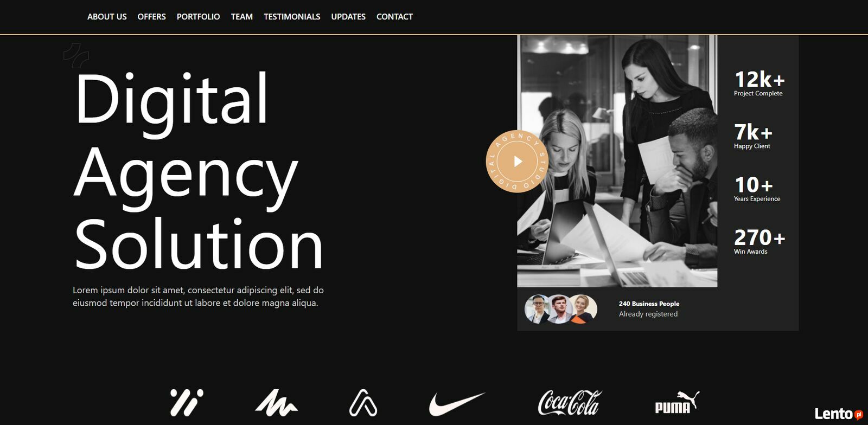
Task: Open the Updates link
Action: pyautogui.click(x=348, y=17)
